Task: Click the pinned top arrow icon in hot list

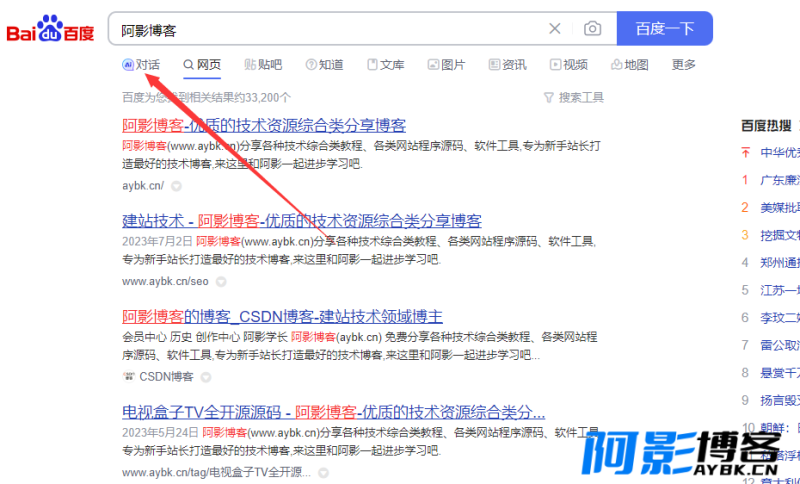Action: (x=745, y=152)
